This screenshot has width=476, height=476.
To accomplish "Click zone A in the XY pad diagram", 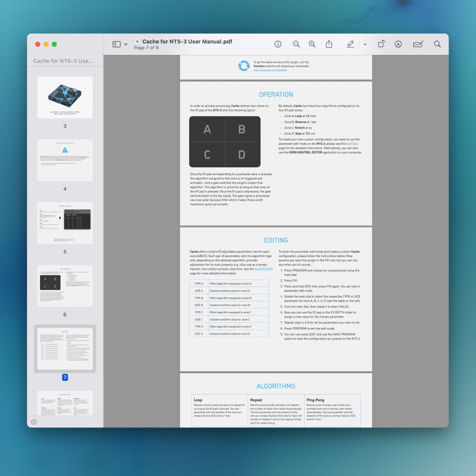I will [207, 129].
